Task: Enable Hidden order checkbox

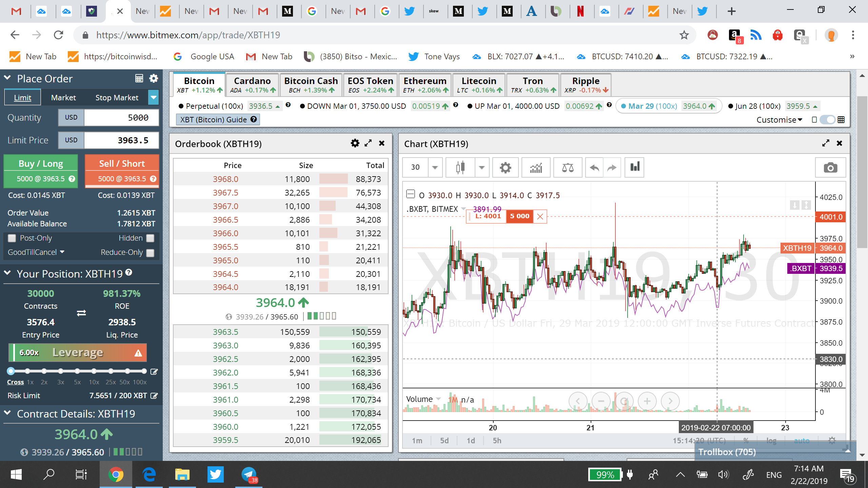Action: coord(150,238)
